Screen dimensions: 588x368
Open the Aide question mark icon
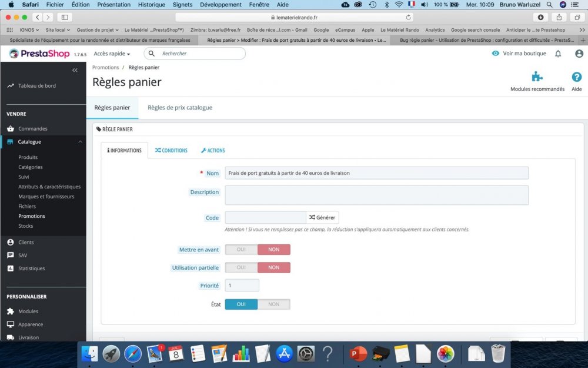click(576, 77)
